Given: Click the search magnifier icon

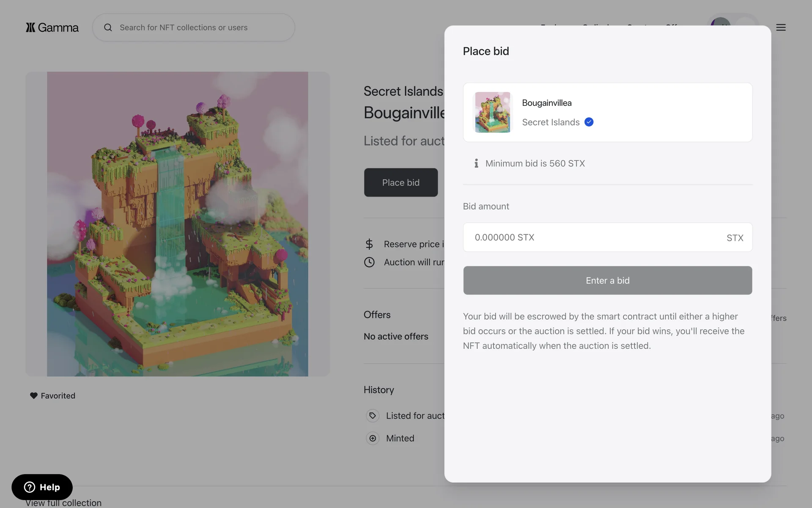Looking at the screenshot, I should tap(108, 28).
